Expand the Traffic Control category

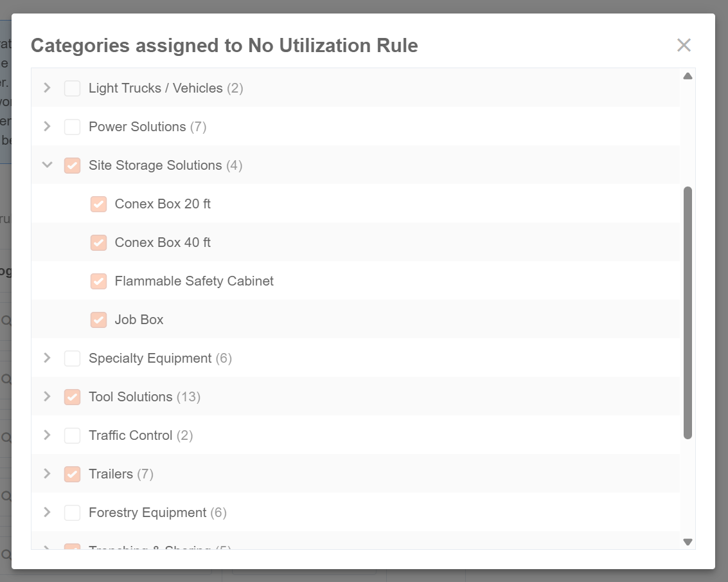pyautogui.click(x=47, y=435)
